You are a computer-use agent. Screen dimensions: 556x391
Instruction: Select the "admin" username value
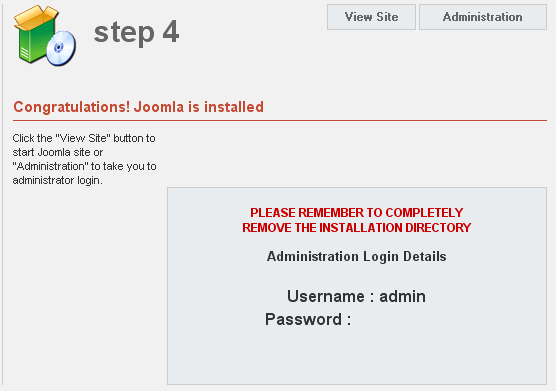pyautogui.click(x=402, y=296)
